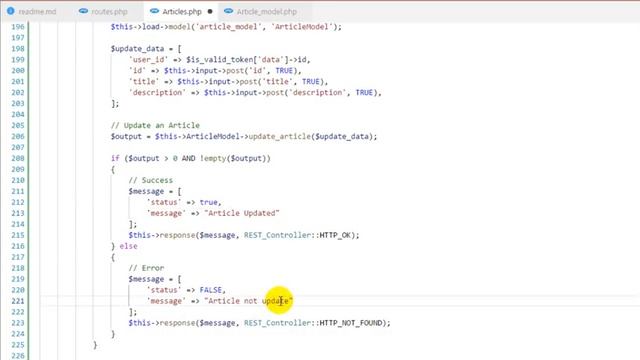This screenshot has width=640, height=360.
Task: Select the Articles.php tab
Action: [x=182, y=11]
